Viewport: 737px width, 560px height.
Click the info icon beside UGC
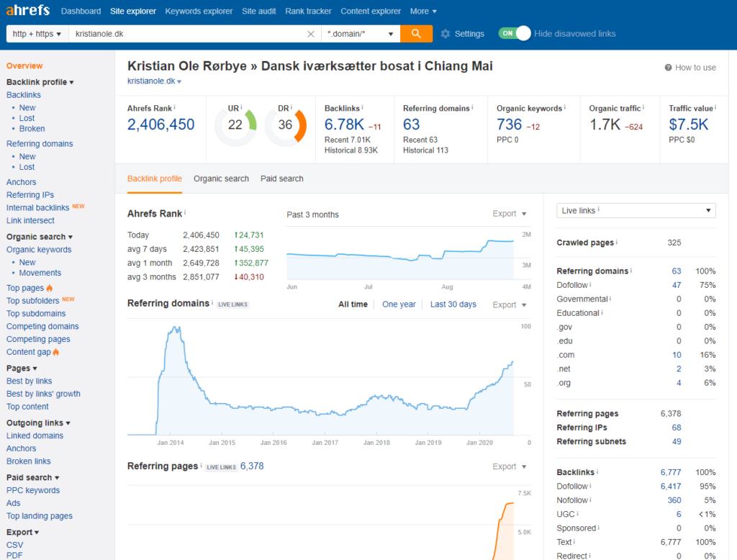[x=578, y=514]
